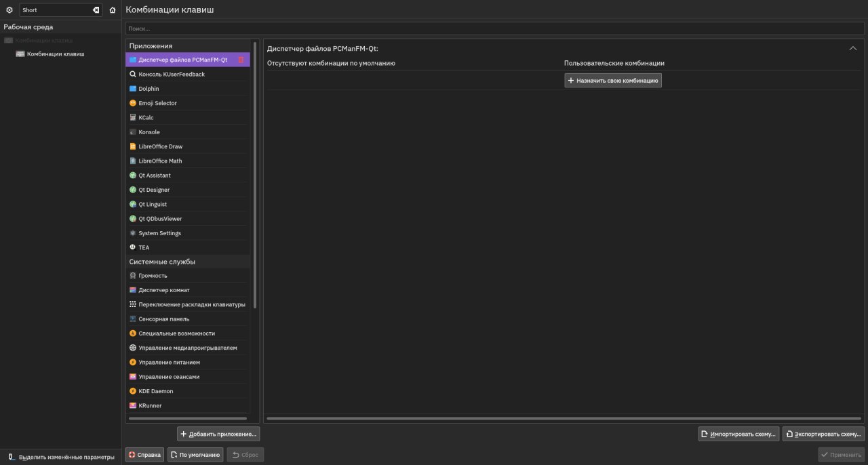Image resolution: width=868 pixels, height=465 pixels.
Task: Click Пользовательские комбинации column label
Action: [x=614, y=63]
